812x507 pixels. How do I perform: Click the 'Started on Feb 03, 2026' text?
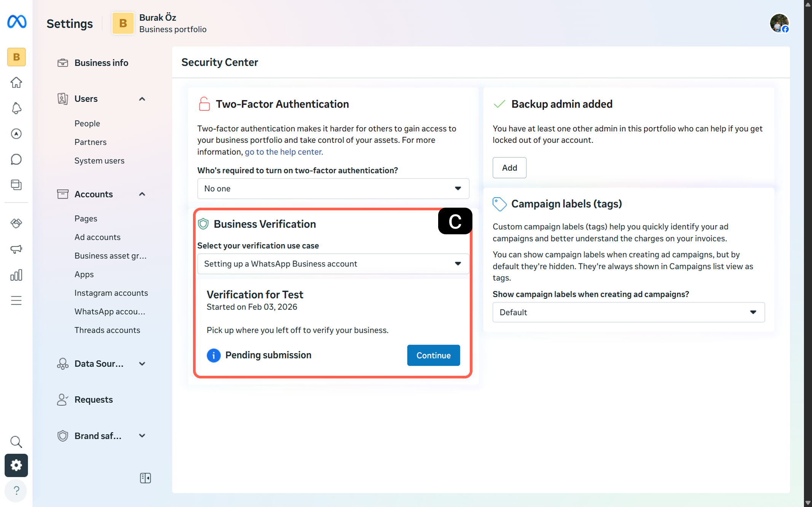252,307
